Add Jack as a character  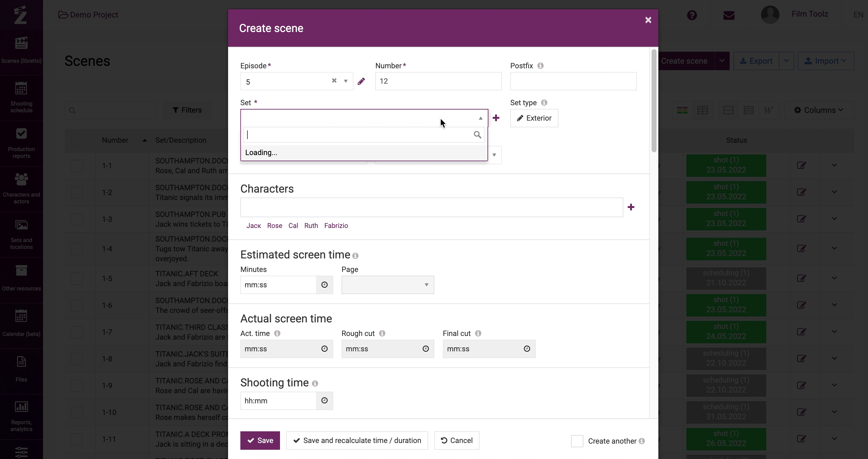point(253,226)
